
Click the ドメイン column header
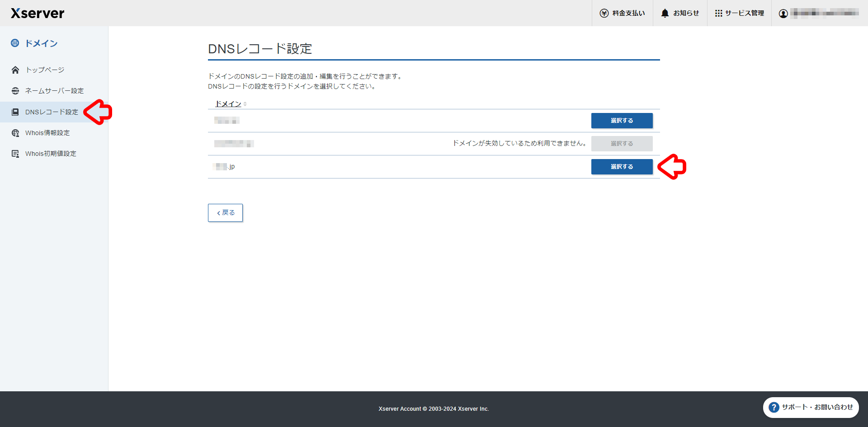[x=228, y=104]
